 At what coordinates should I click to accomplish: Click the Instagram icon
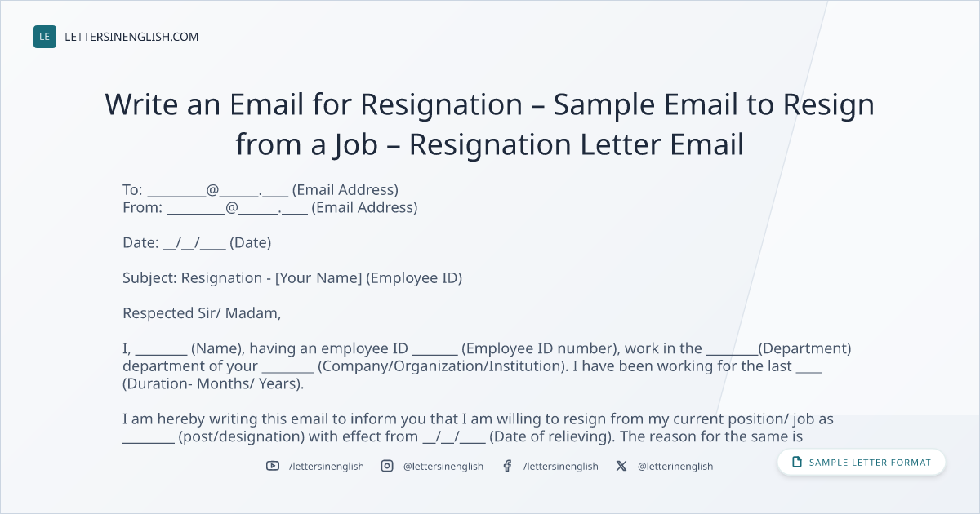pyautogui.click(x=387, y=466)
